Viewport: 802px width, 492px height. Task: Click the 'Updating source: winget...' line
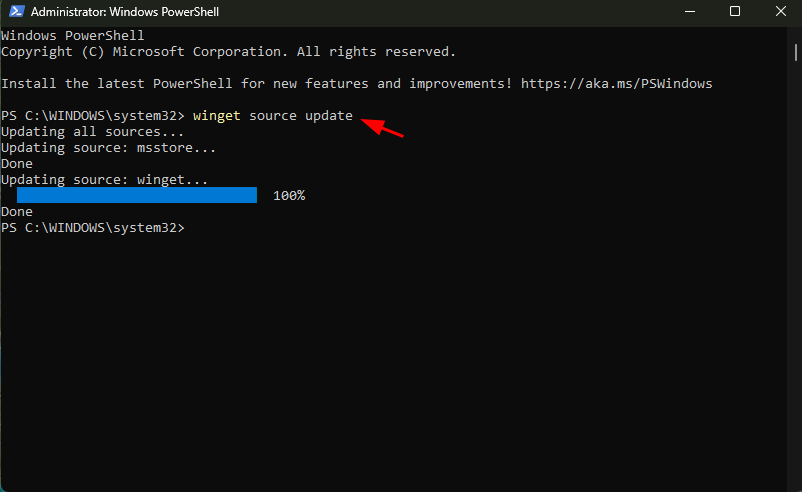click(x=104, y=180)
